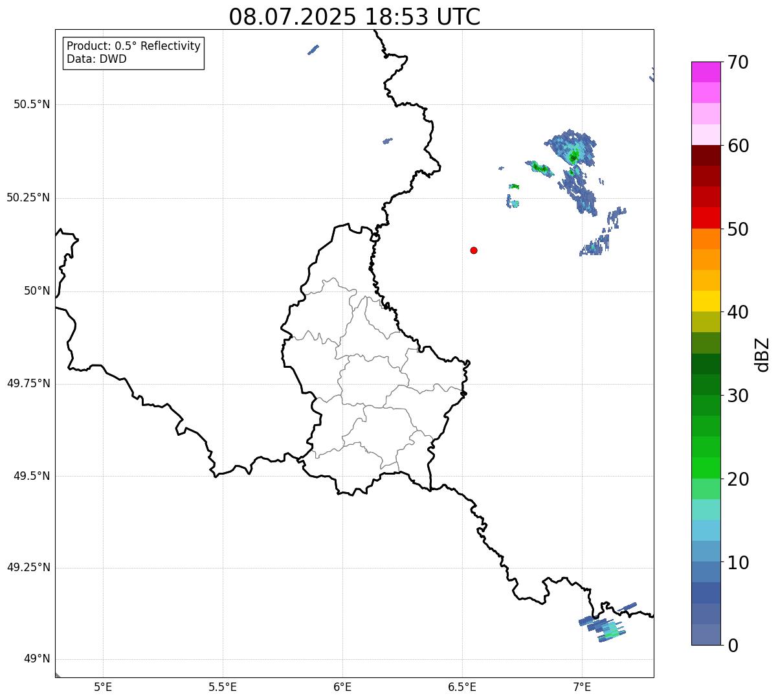Image resolution: width=778 pixels, height=700 pixels.
Task: Click the "50.5°N" latitude label
Action: [x=32, y=104]
